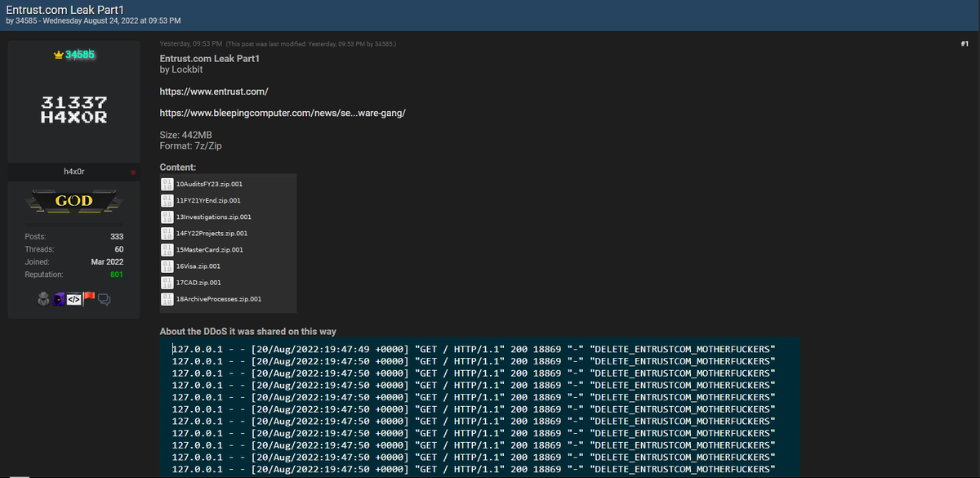
Task: Click the file icon for 13Investigations.zip.001
Action: click(x=167, y=217)
